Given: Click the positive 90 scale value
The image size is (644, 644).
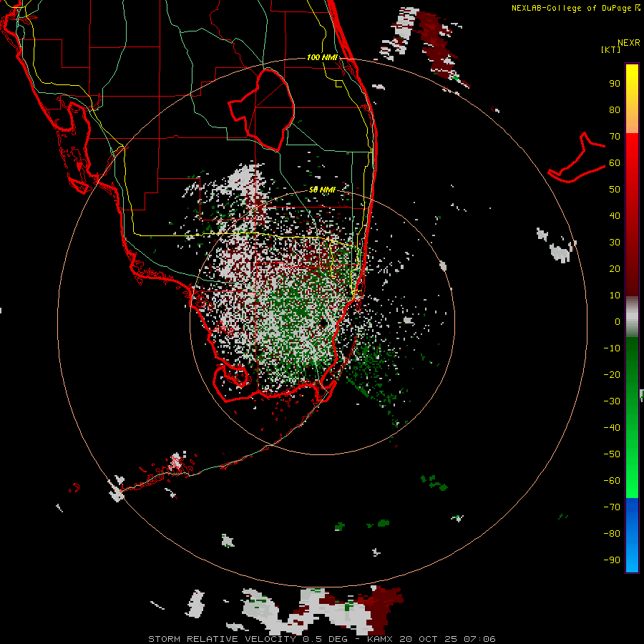Looking at the screenshot, I should pyautogui.click(x=615, y=84).
